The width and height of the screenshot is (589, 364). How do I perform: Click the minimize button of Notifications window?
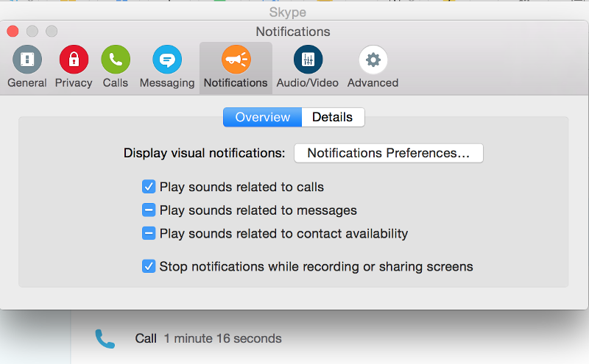(x=32, y=32)
